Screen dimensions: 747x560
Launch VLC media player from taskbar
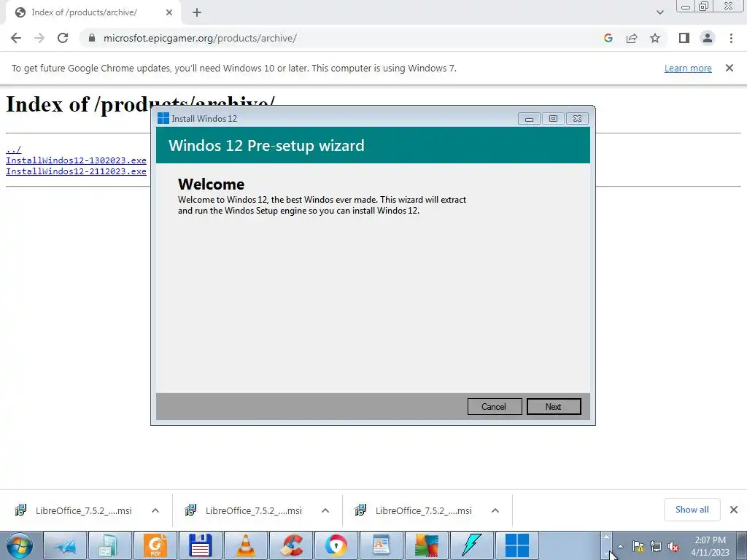pyautogui.click(x=246, y=545)
